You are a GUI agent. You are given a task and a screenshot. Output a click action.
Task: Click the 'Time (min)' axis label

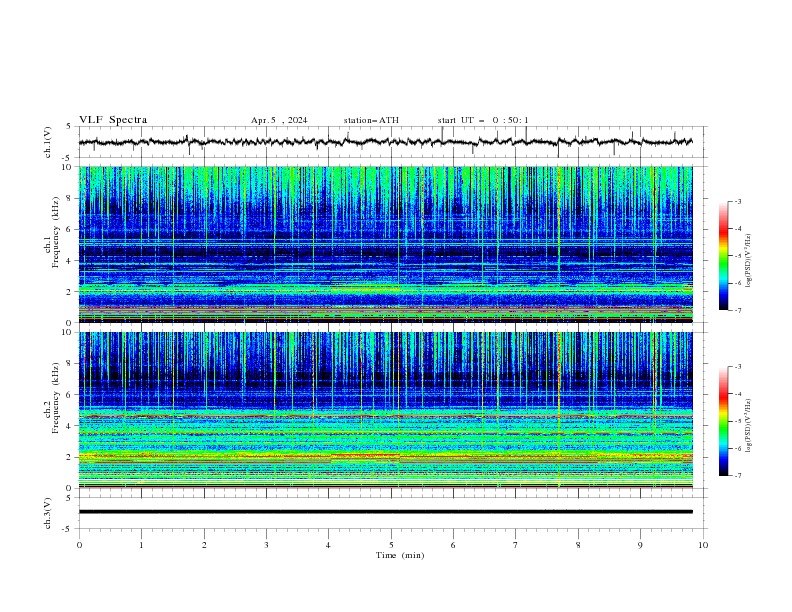(x=400, y=555)
